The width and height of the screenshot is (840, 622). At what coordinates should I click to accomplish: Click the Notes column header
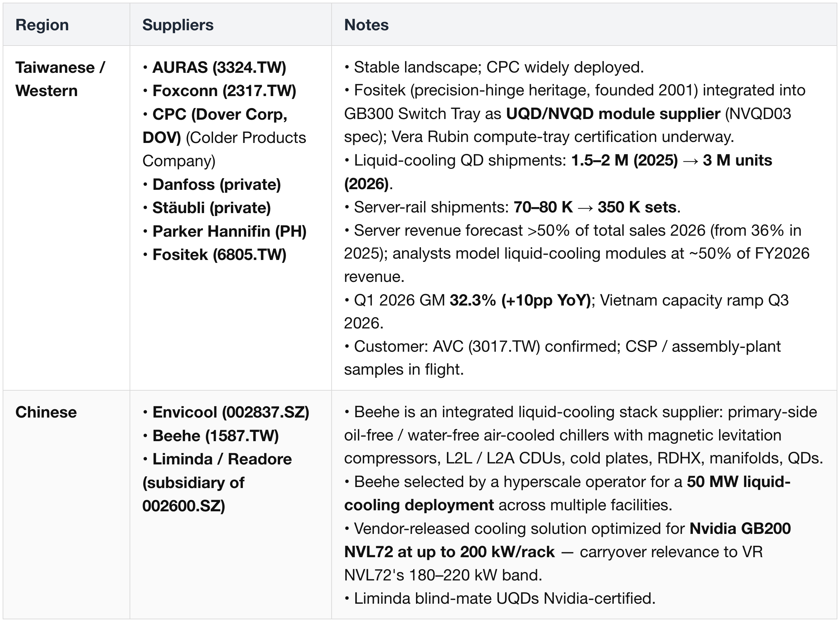pos(366,25)
